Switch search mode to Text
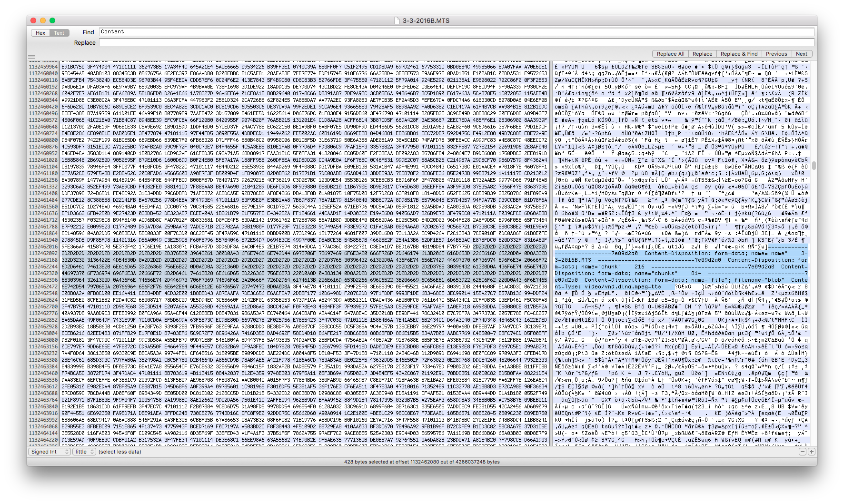This screenshot has width=844, height=504. point(59,33)
